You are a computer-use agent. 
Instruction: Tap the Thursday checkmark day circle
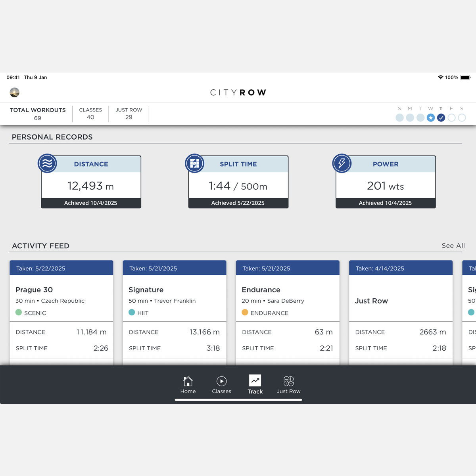click(441, 118)
